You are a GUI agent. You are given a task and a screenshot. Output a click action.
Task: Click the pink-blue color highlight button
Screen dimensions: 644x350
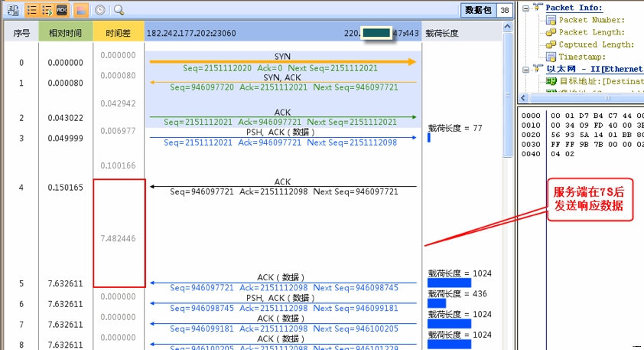click(x=82, y=10)
